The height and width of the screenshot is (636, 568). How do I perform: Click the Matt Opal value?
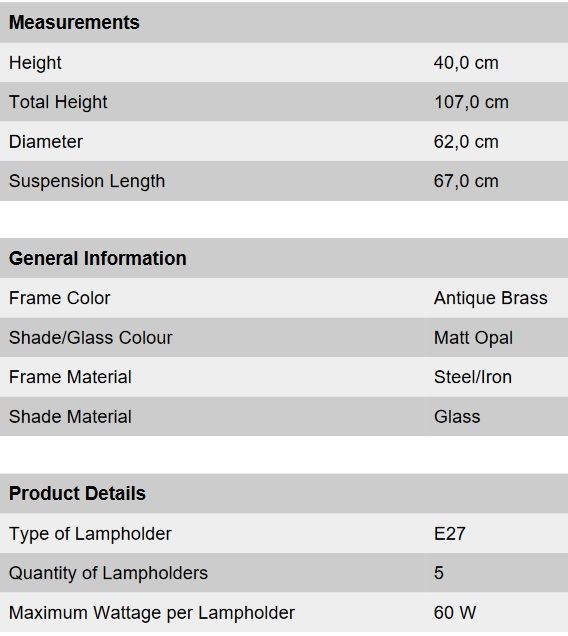pyautogui.click(x=473, y=338)
